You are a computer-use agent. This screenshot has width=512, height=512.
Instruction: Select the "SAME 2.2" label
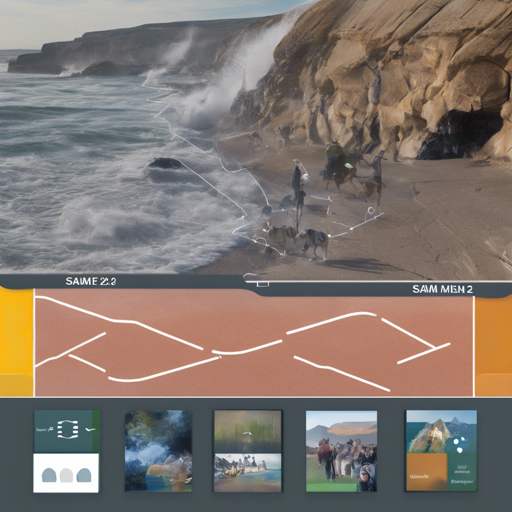click(91, 281)
